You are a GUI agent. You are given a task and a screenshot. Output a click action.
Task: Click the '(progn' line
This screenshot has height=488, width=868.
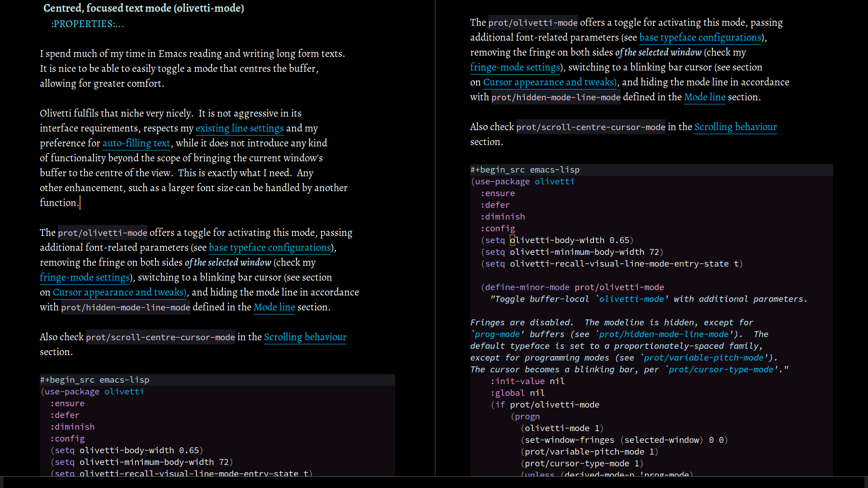pos(525,417)
